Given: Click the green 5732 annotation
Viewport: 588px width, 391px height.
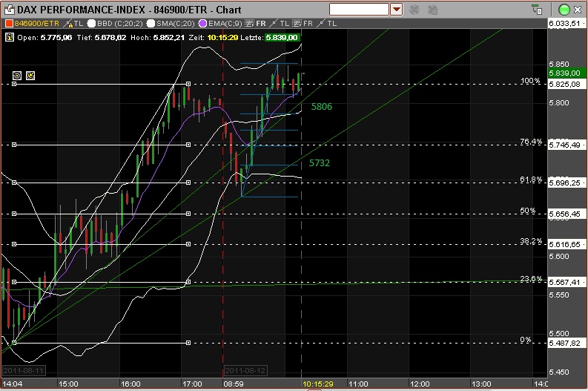Looking at the screenshot, I should coord(320,162).
